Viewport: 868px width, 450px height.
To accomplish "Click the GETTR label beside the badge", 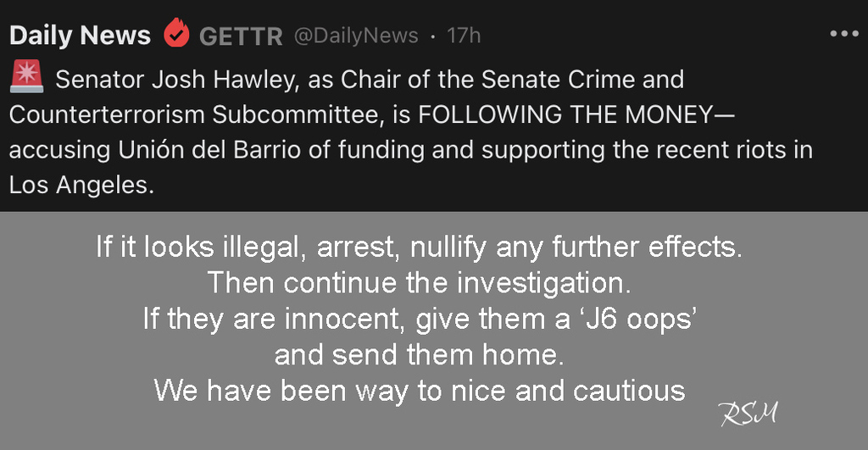I will coord(241,36).
